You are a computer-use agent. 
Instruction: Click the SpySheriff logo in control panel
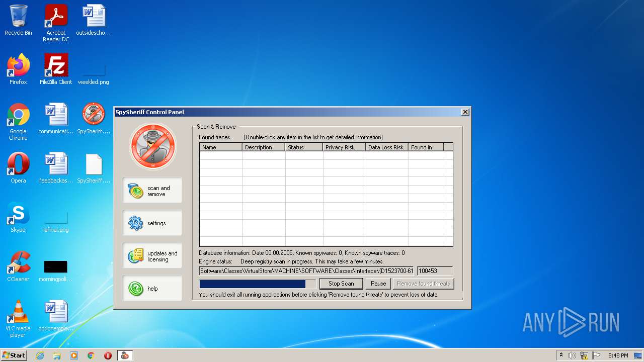point(153,146)
